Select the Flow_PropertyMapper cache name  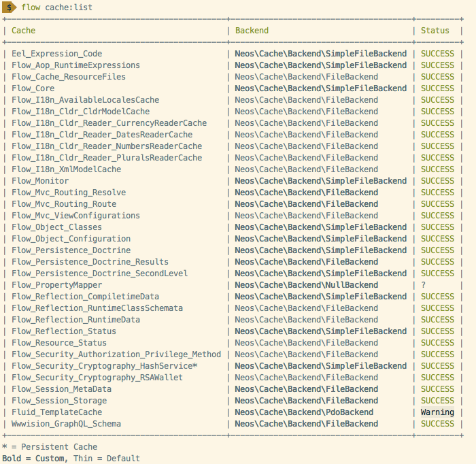coord(56,285)
